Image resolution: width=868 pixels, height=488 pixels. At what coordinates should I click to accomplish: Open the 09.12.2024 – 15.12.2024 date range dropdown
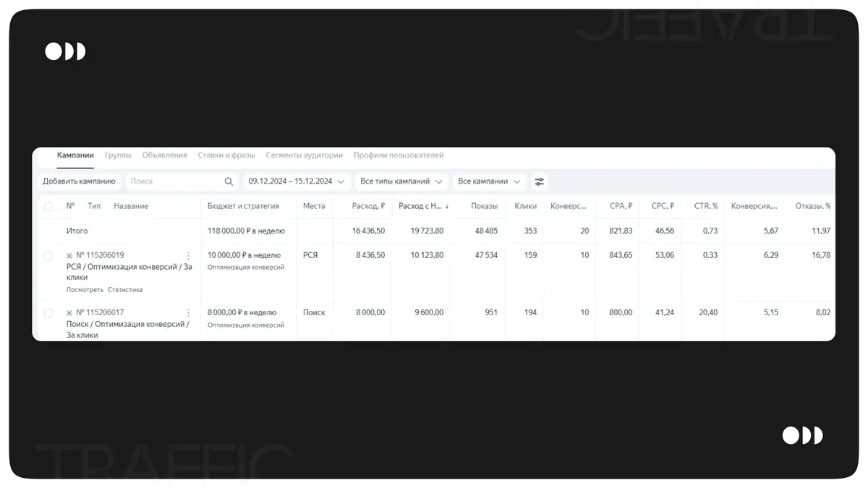click(x=297, y=181)
